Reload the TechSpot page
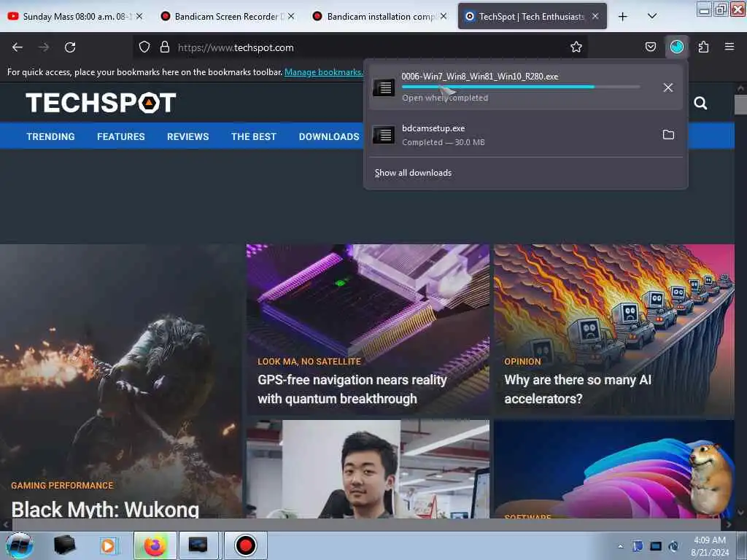The image size is (747, 560). [70, 47]
